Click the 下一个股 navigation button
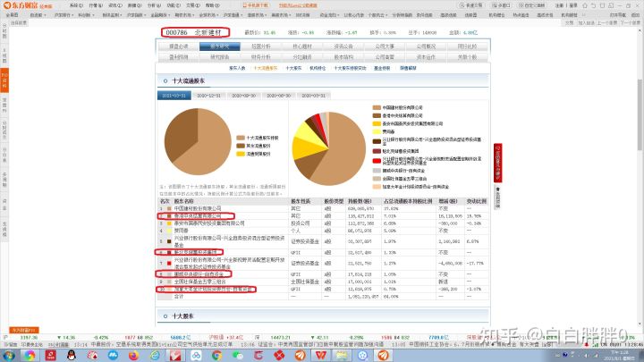This screenshot has width=644, height=362. 630,23
